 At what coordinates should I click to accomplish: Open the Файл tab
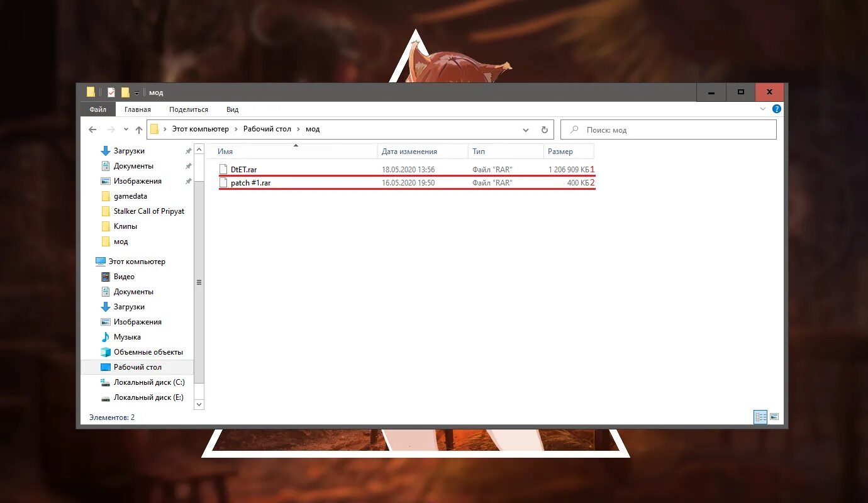97,109
